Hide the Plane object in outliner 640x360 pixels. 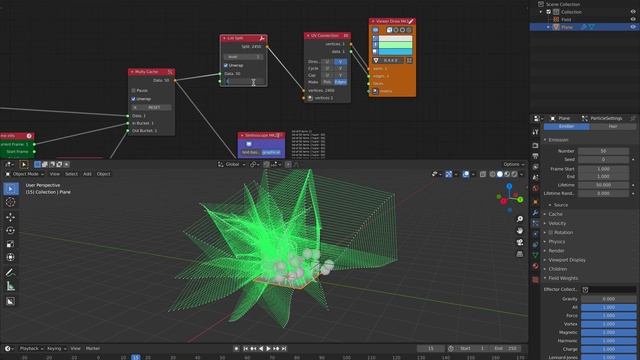(x=633, y=27)
